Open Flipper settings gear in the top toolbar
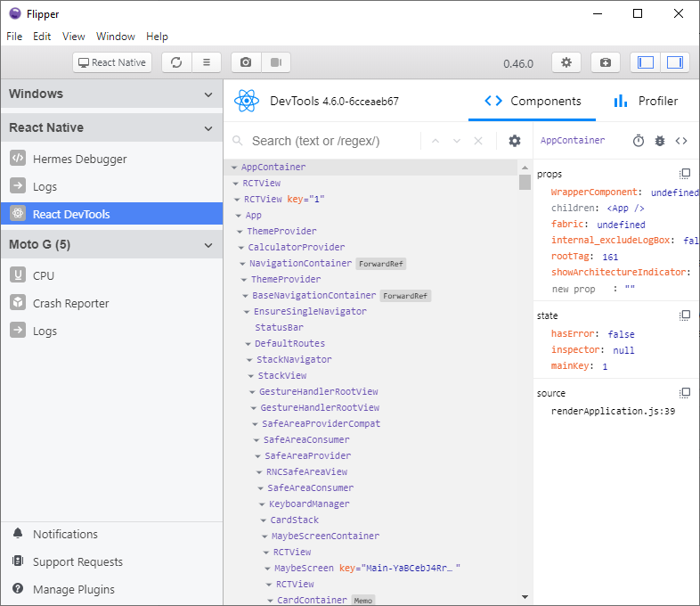The width and height of the screenshot is (700, 606). click(566, 62)
